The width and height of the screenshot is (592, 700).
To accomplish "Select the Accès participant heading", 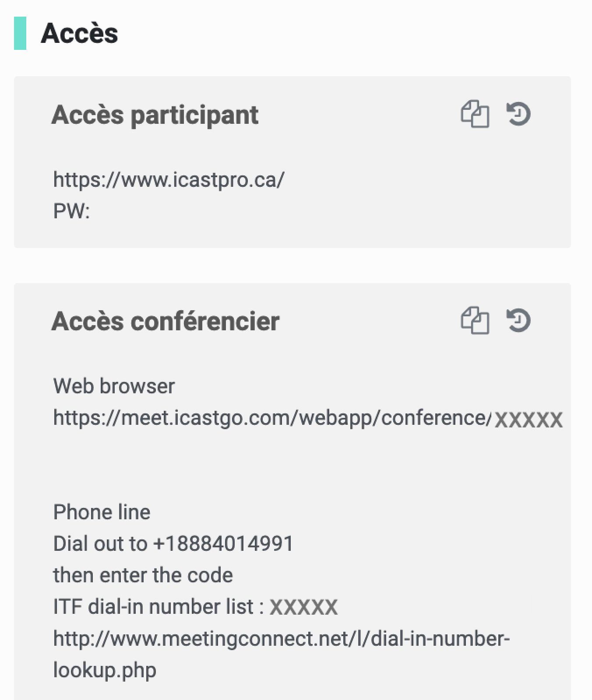I will coord(155,115).
